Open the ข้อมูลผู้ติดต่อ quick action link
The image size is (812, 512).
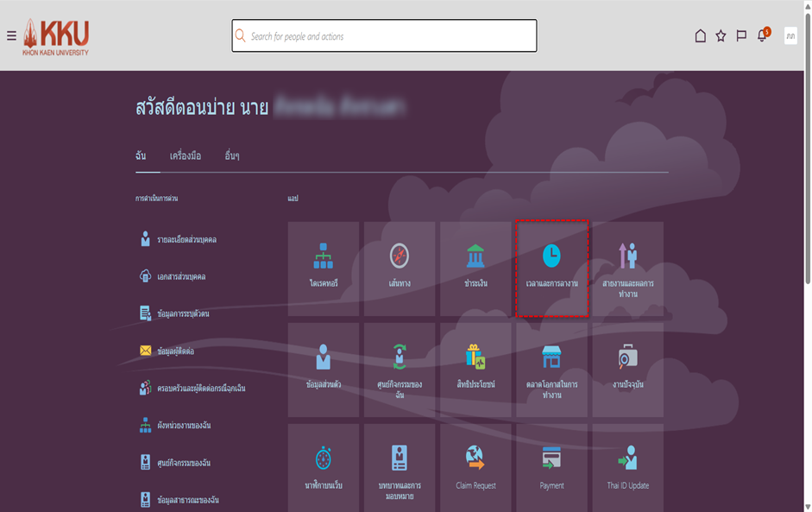(x=175, y=351)
